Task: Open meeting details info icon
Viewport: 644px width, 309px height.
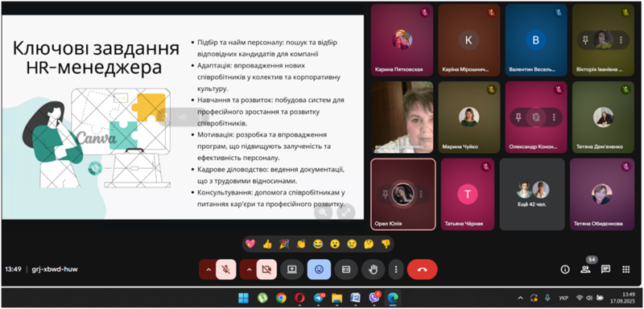Action: 565,270
